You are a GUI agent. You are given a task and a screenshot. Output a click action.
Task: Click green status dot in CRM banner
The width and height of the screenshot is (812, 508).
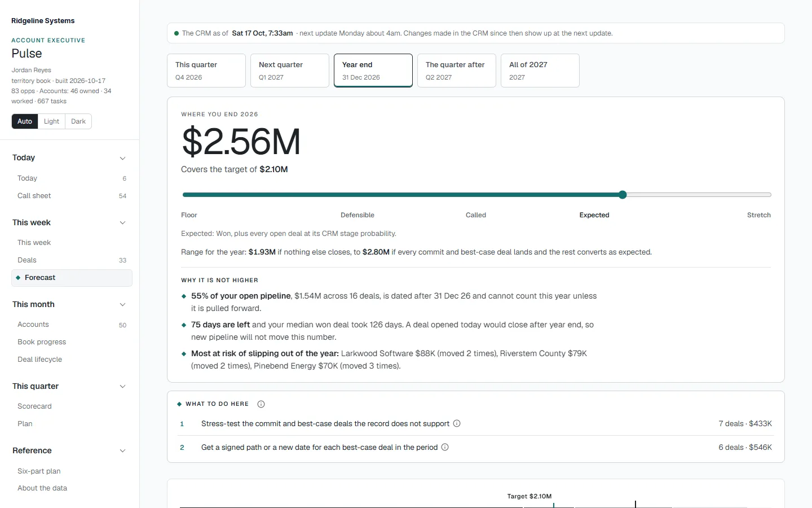pyautogui.click(x=176, y=33)
